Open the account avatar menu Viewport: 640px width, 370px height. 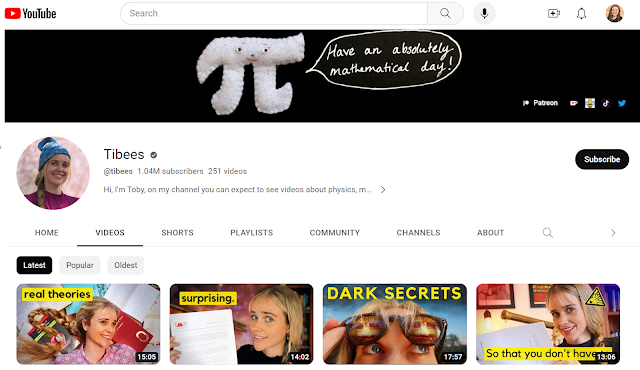pyautogui.click(x=614, y=13)
